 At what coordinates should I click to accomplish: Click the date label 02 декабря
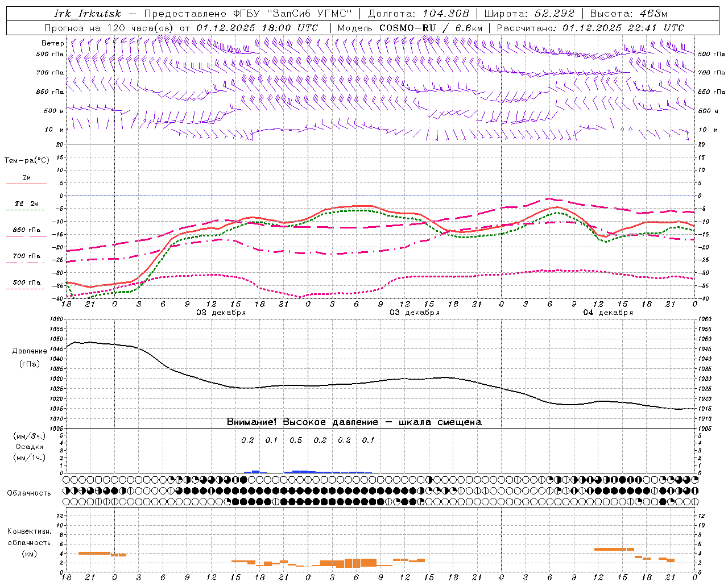coord(221,313)
